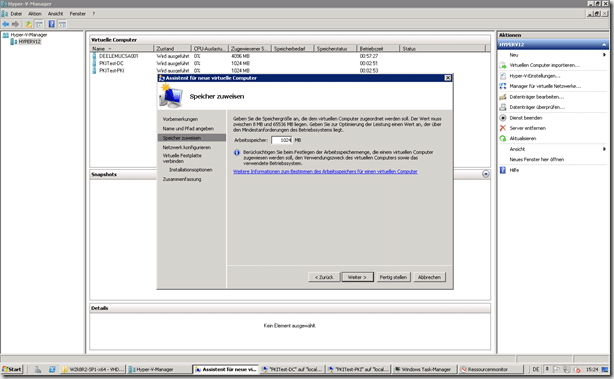Sort by the Betriebszeit column header
Screen dimensions: 614x379
378,49
